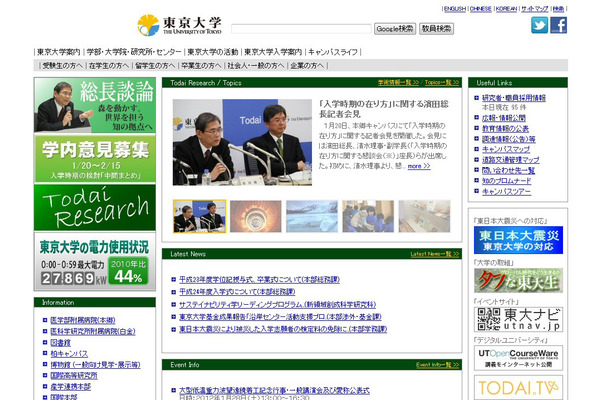The width and height of the screenshot is (610, 400).
Task: Click the large press conference photo
Action: [242, 142]
